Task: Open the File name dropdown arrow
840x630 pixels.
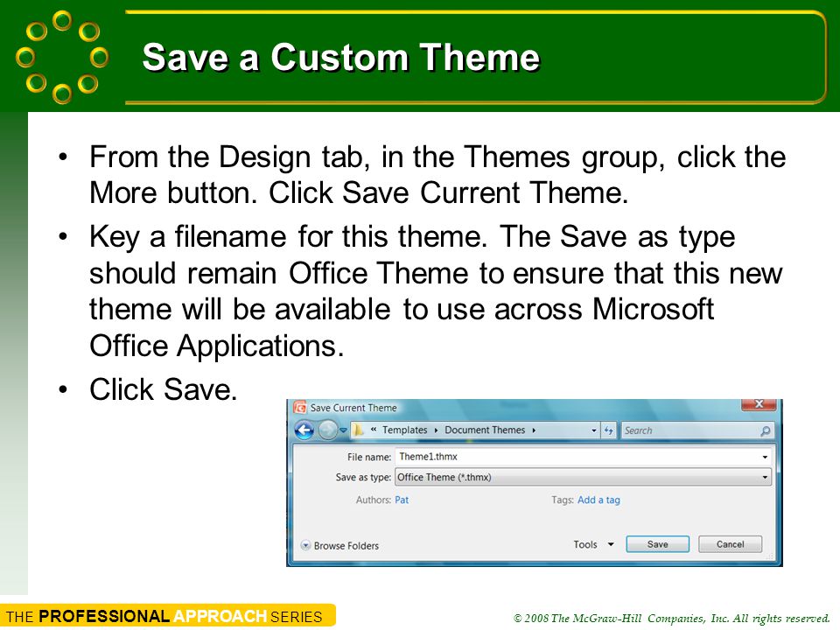Action: [x=765, y=457]
